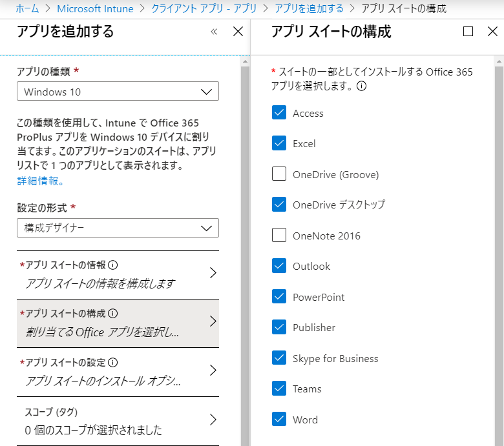Maximize the アプリ スイートの構成 blade
Viewport: 504px width, 446px height.
point(468,32)
